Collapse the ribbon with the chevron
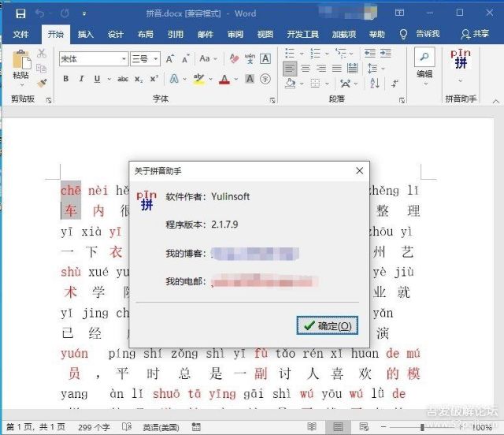Viewport: 504px width, 435px height. tap(495, 102)
